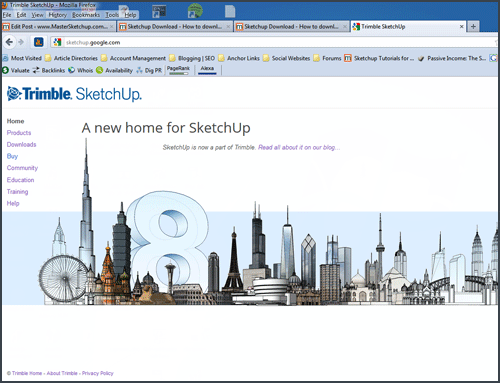
Task: Click the PageRank indicator bar
Action: click(178, 70)
